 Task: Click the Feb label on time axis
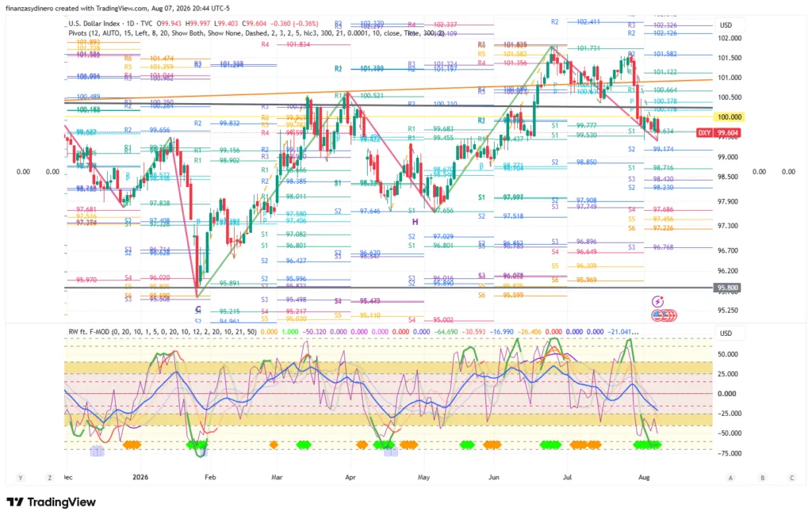(210, 477)
